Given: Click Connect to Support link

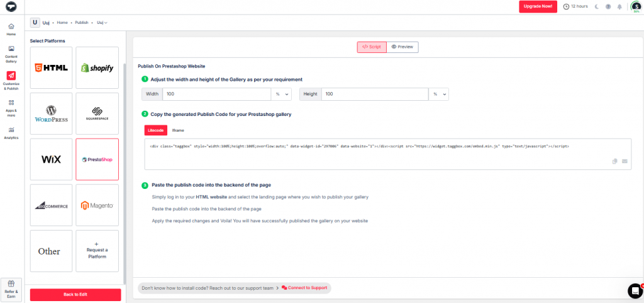Looking at the screenshot, I should pos(305,289).
